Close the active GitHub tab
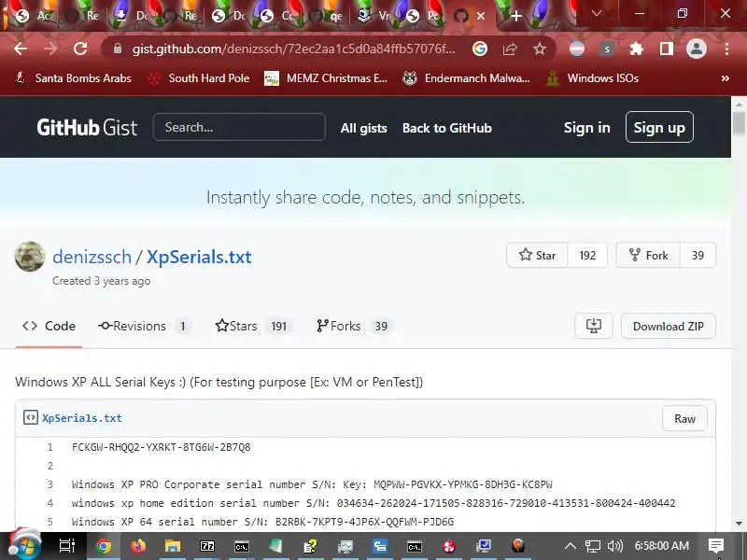 pos(481,16)
